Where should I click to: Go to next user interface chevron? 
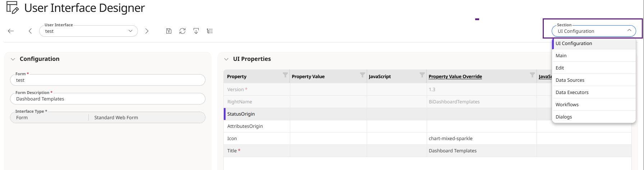[x=147, y=31]
